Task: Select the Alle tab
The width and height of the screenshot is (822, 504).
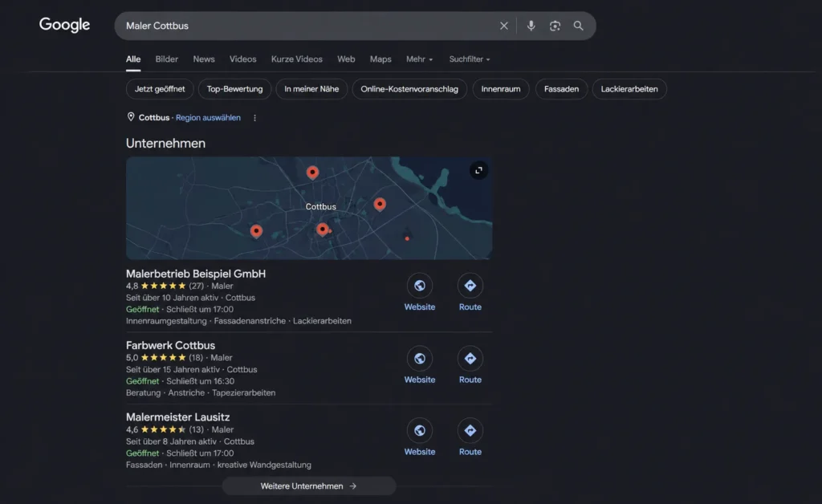Action: [133, 59]
